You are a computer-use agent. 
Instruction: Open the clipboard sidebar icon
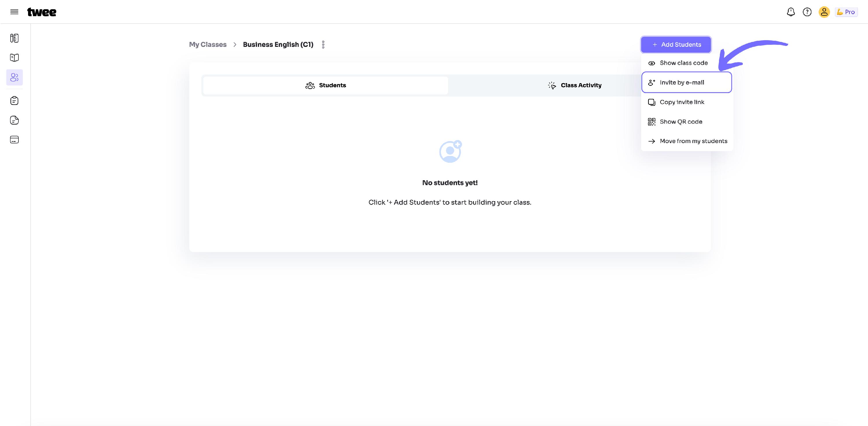14,101
